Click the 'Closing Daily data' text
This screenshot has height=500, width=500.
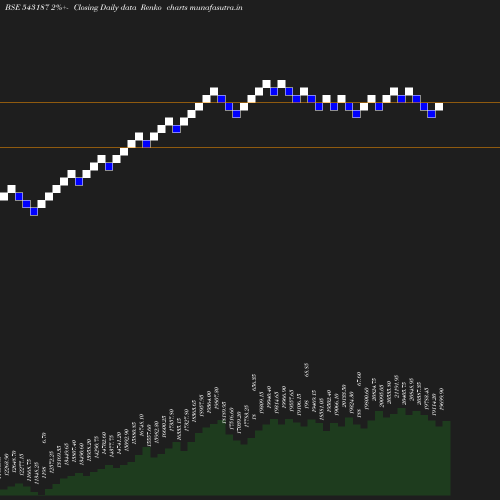pos(105,8)
